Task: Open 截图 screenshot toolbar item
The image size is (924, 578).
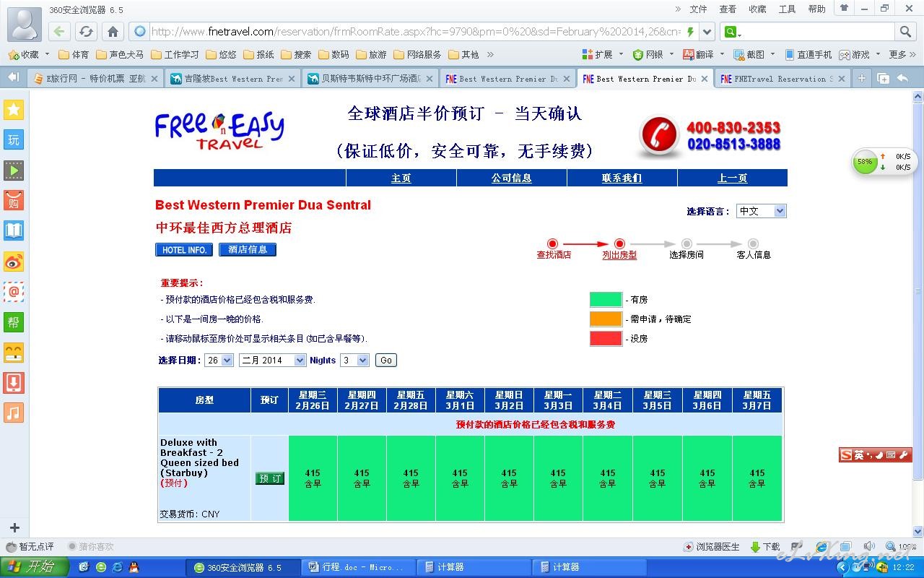Action: (750, 54)
